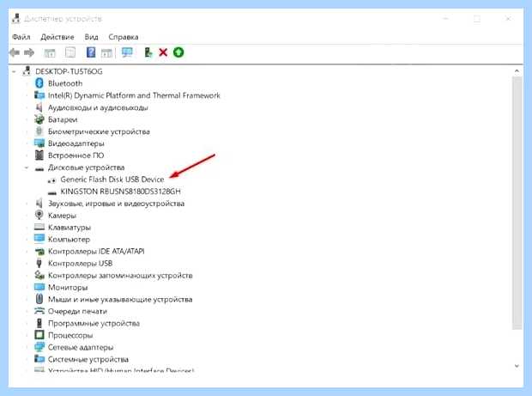Click the scan for hardware changes monitor icon
This screenshot has height=396, width=532.
(127, 52)
